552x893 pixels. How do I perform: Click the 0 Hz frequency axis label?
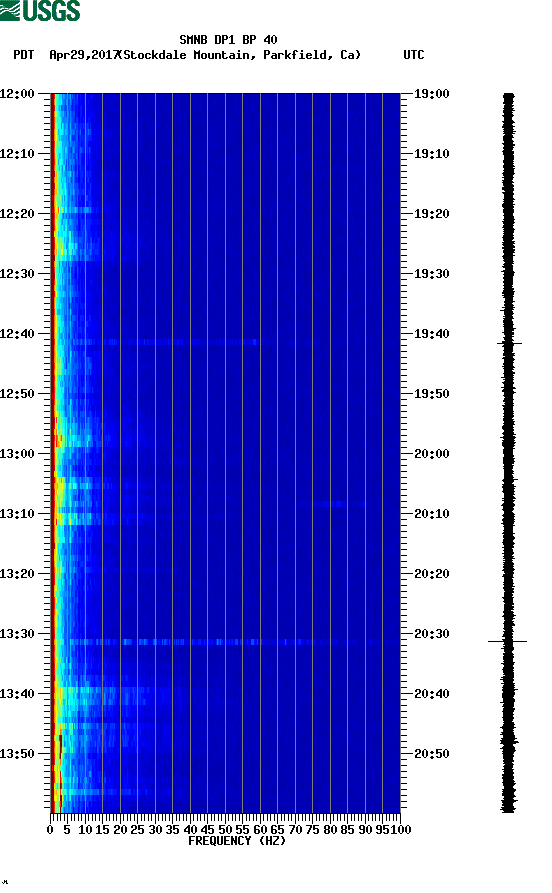pos(50,830)
